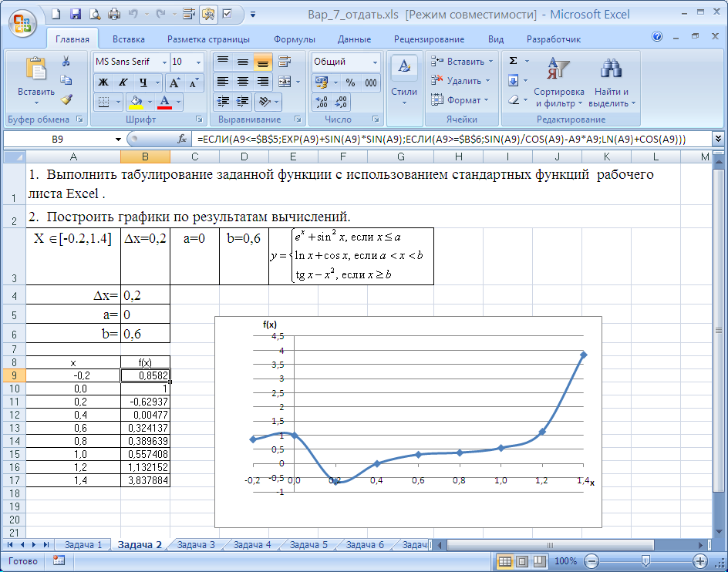Click the AutoSum sigma icon
This screenshot has height=572, width=728.
pos(514,61)
